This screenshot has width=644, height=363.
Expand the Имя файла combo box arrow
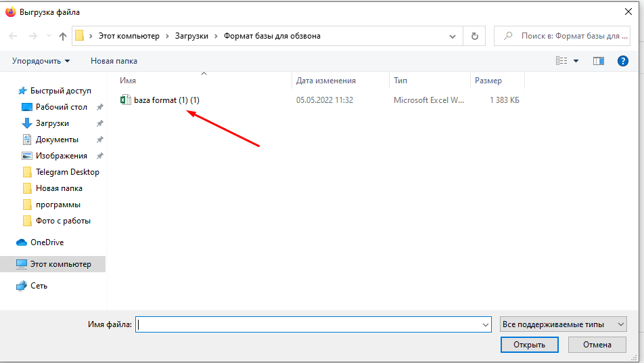485,325
